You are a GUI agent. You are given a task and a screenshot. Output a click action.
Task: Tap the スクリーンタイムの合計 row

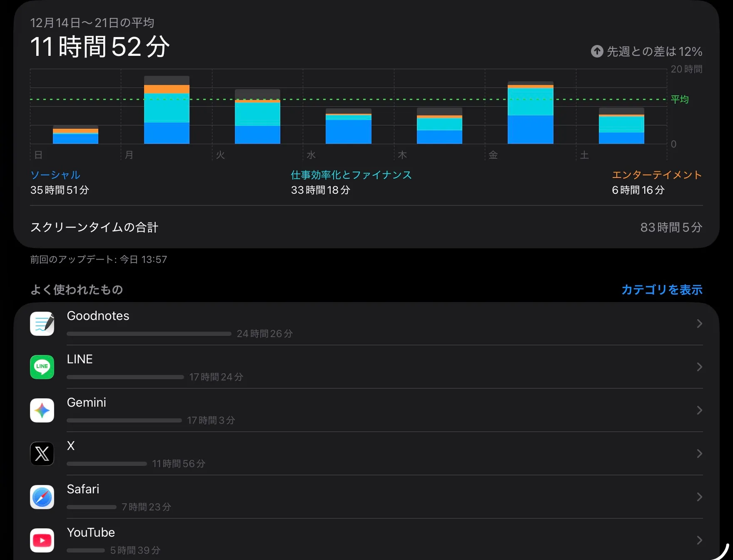click(x=366, y=227)
